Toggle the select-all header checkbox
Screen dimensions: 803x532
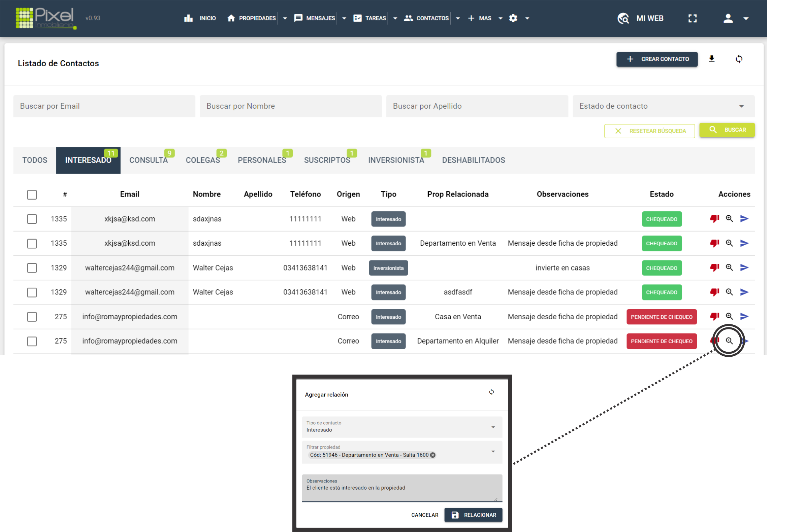32,194
